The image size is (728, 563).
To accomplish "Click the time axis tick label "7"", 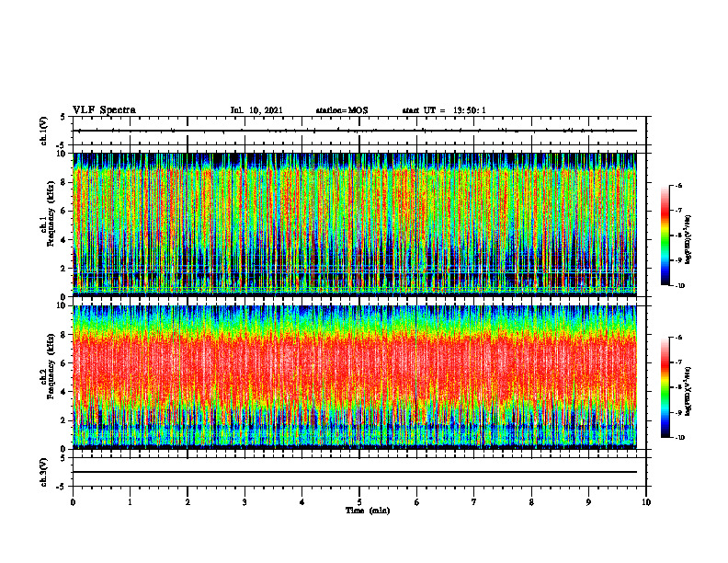I will (x=474, y=502).
